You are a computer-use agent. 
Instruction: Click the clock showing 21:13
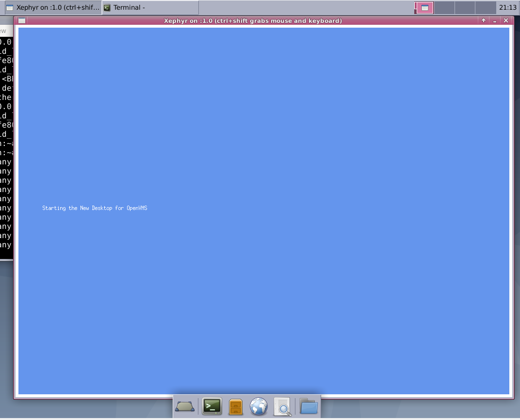509,7
